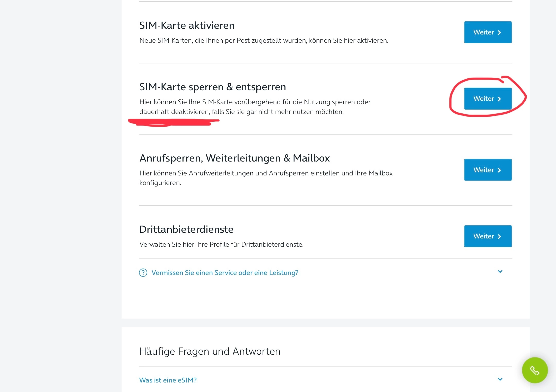Expand the 'Was ist eine eSIM?' chevron
The width and height of the screenshot is (556, 392).
pos(500,379)
